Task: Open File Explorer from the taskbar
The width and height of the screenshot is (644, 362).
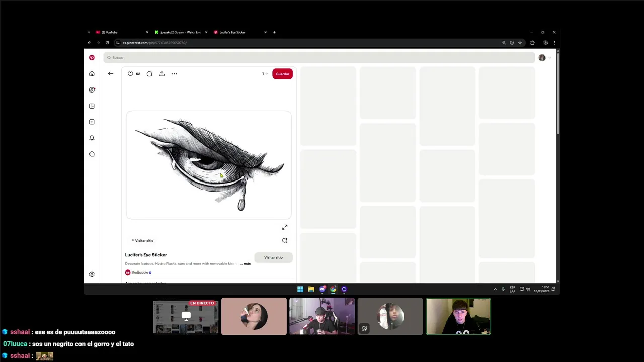Action: [311, 289]
